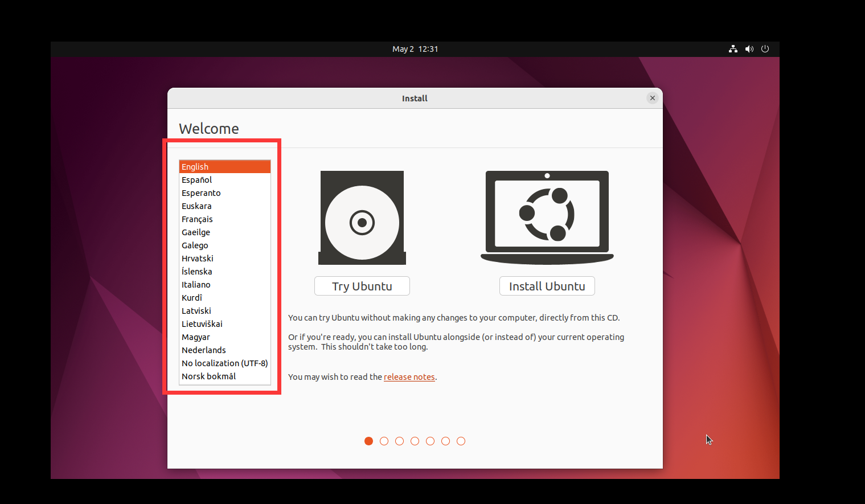The width and height of the screenshot is (865, 504).
Task: Select Lietuviškai language
Action: (225, 324)
